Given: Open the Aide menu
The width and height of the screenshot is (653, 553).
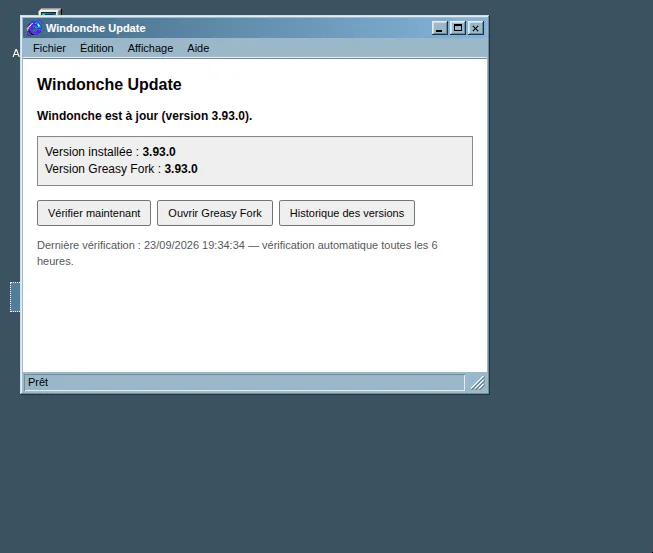Looking at the screenshot, I should point(198,48).
